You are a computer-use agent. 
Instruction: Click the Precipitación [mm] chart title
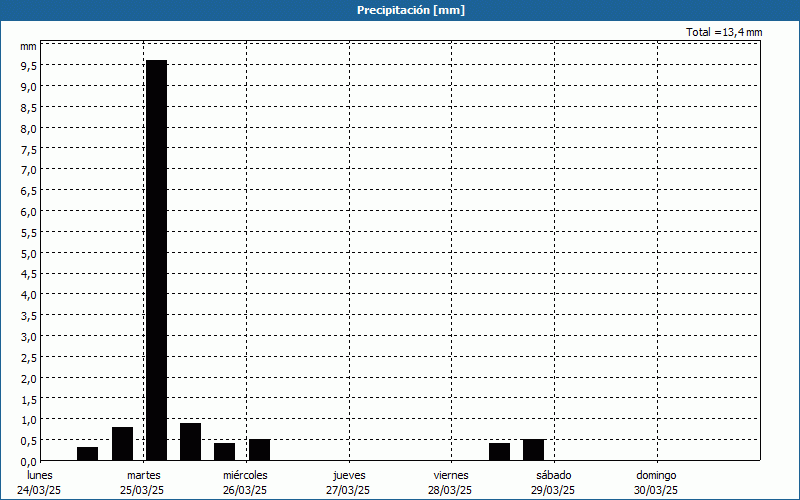(411, 10)
